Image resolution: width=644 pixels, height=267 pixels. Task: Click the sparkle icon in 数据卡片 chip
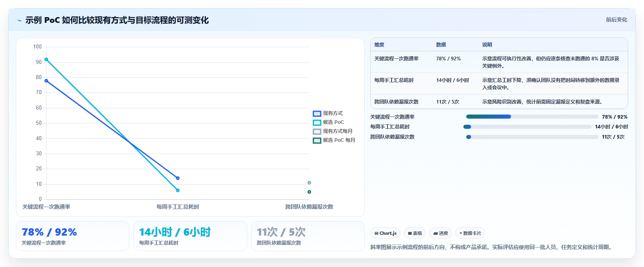pos(461,233)
